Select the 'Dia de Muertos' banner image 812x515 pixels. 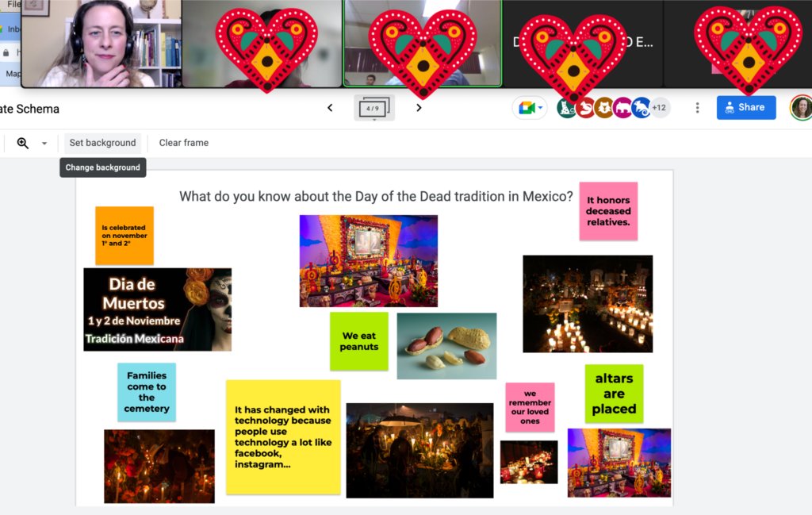coord(158,309)
